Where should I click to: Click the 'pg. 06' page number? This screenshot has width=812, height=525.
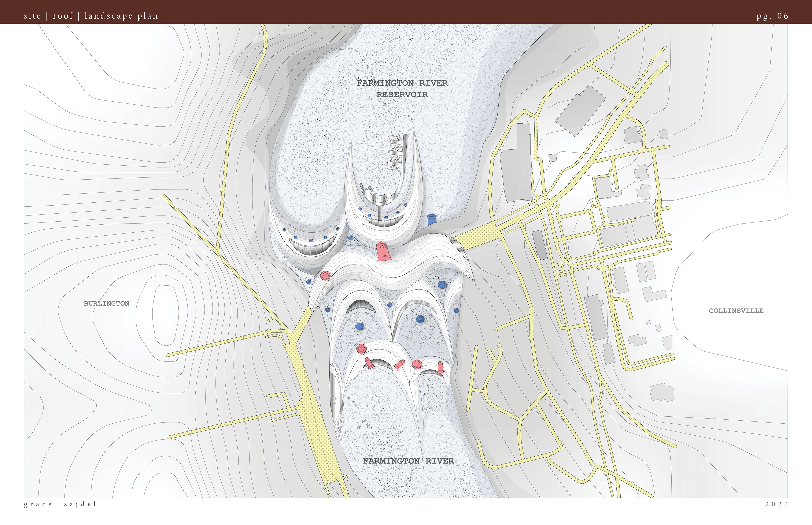tap(772, 16)
